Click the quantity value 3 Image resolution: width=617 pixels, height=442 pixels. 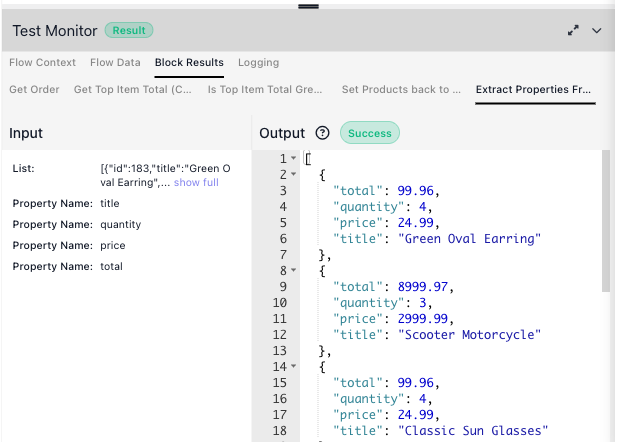tap(423, 303)
